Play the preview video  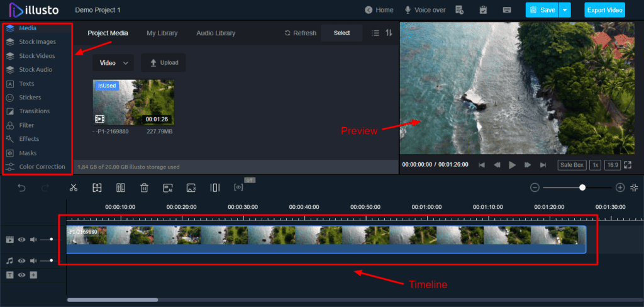[x=512, y=165]
